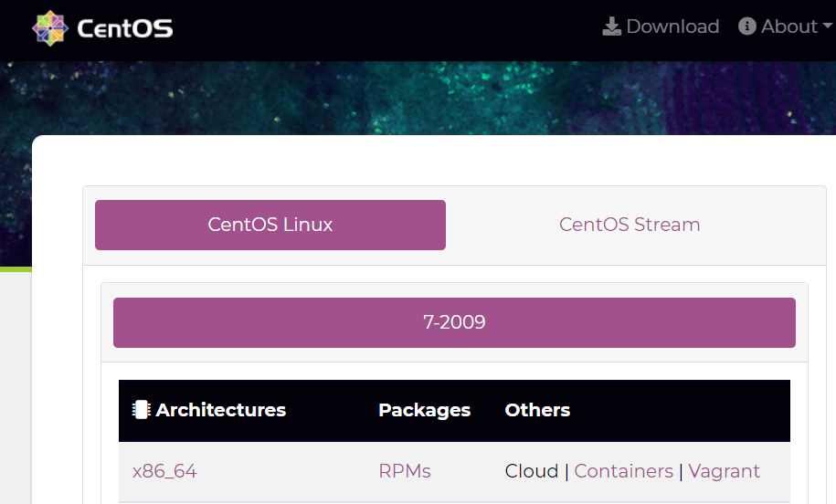Click the CentOS pinwheel logo icon

tap(50, 28)
